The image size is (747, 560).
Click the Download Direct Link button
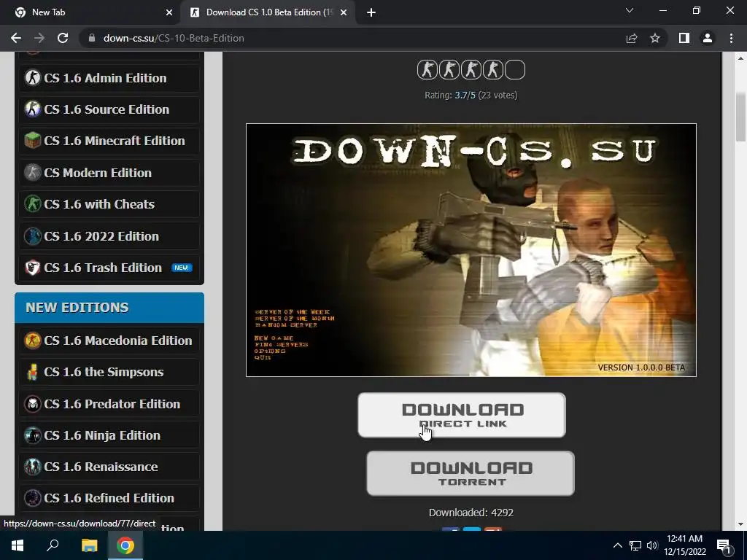[462, 415]
